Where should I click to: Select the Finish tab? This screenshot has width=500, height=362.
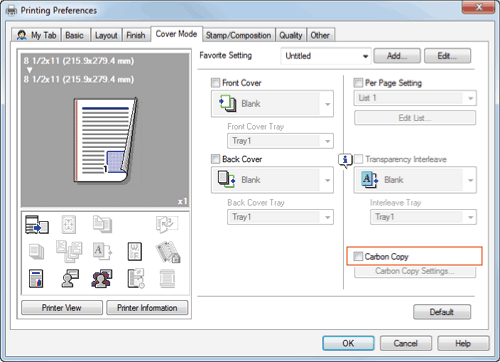coord(136,35)
